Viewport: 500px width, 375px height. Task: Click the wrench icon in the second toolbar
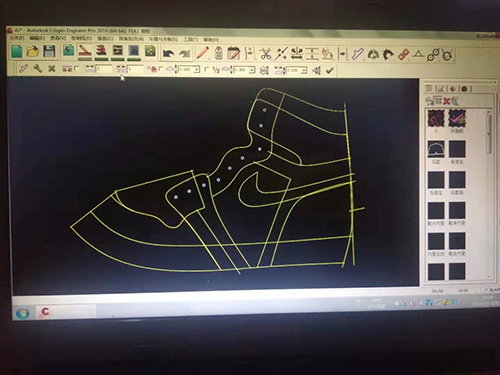pyautogui.click(x=38, y=69)
